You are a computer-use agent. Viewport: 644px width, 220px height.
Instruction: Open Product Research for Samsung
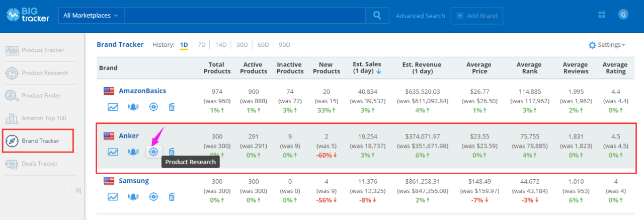[153, 196]
